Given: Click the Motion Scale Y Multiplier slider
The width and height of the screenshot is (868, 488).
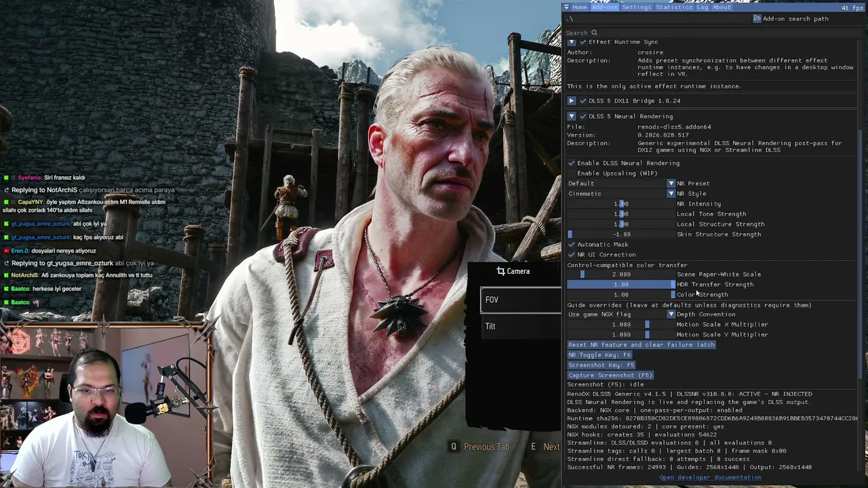Looking at the screenshot, I should point(621,335).
